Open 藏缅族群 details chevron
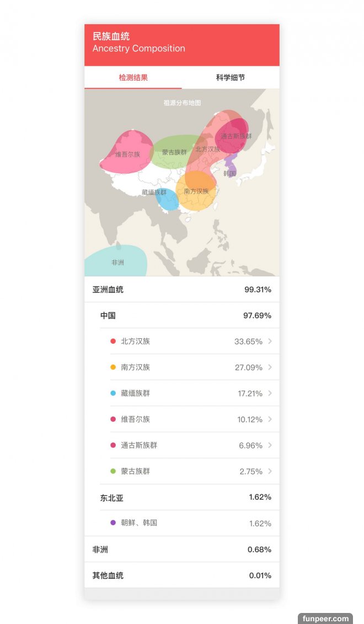 pyautogui.click(x=270, y=393)
